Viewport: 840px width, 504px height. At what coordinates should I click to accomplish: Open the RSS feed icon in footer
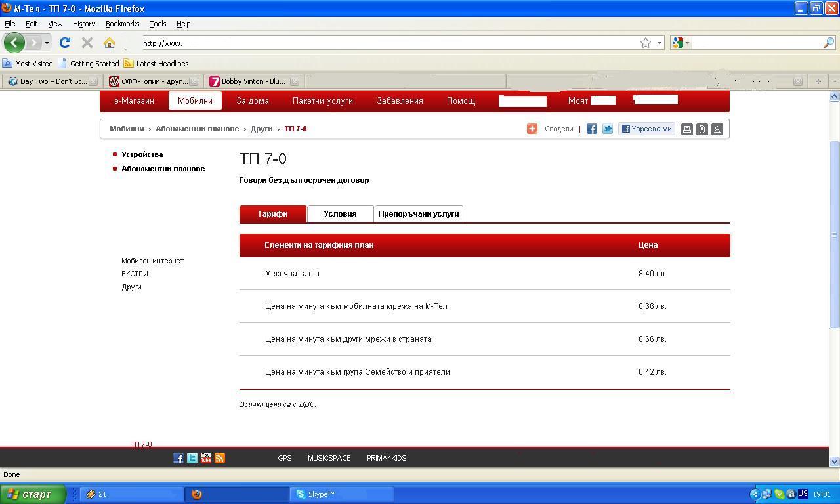pos(220,458)
